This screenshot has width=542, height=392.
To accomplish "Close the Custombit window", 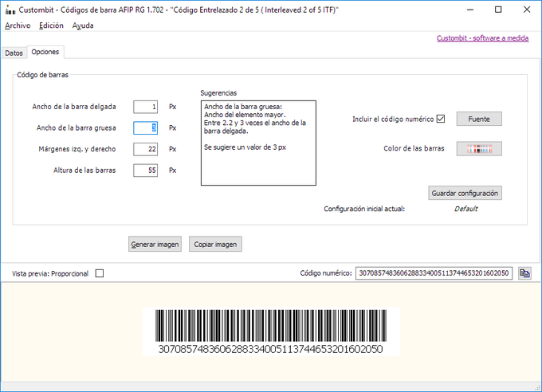I will pyautogui.click(x=526, y=10).
